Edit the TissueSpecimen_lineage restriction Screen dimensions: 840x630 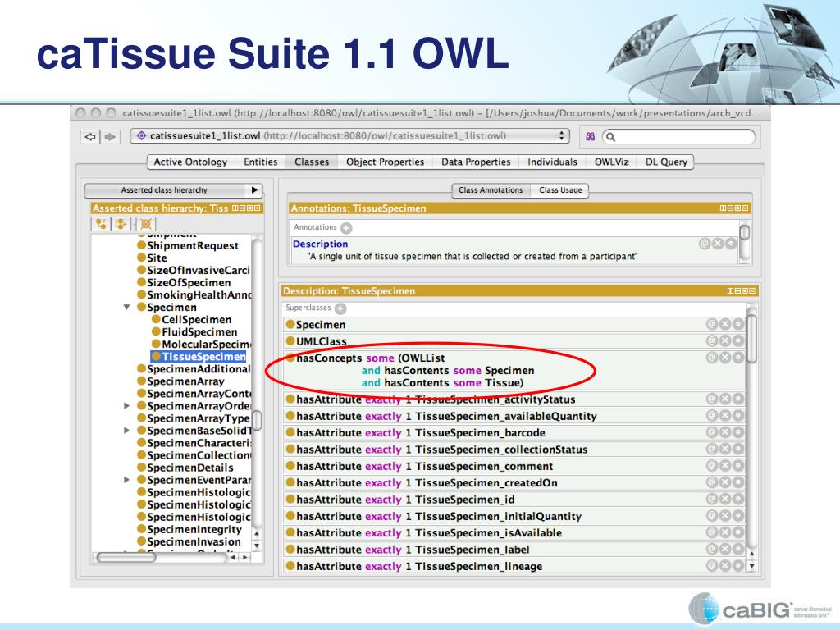[x=738, y=565]
